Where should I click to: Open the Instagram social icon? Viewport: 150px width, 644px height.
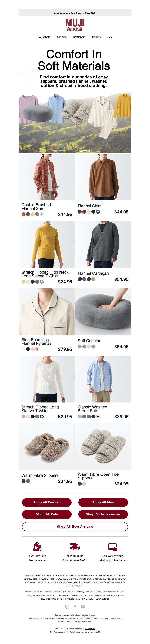point(67,606)
